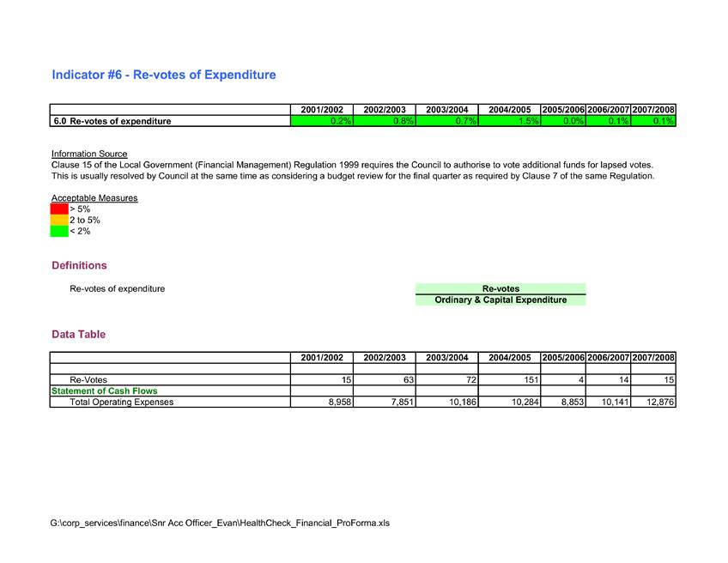This screenshot has width=728, height=563.
Task: Select Re-Votes value 72
Action: click(447, 379)
